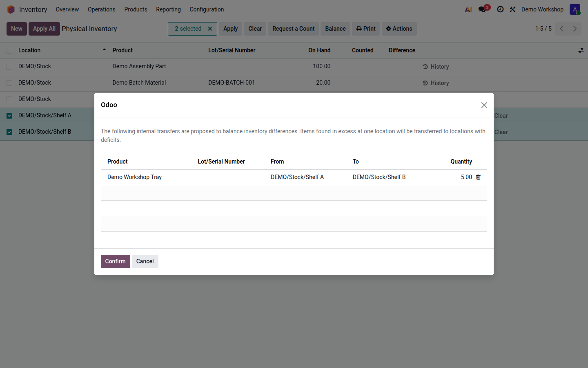Screen dimensions: 588x368
Task: Click the pager 1-5 / 5 counter
Action: [x=543, y=29]
